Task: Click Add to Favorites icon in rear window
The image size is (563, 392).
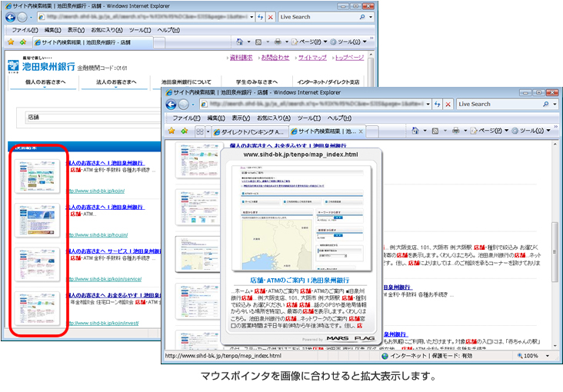Action: (x=23, y=42)
